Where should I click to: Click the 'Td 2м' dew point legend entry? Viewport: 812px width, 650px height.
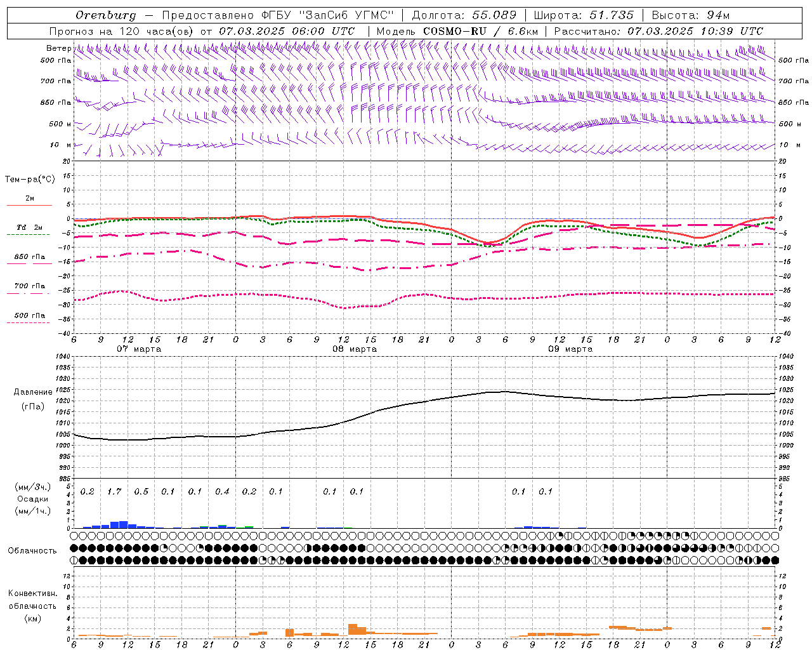(29, 227)
